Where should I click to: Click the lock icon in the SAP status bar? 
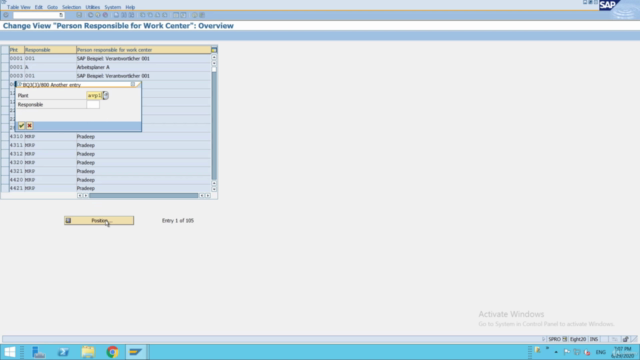(x=625, y=339)
